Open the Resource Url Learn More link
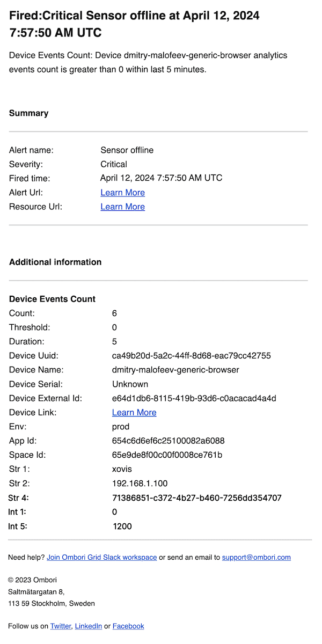The height and width of the screenshot is (644, 322). pyautogui.click(x=122, y=207)
